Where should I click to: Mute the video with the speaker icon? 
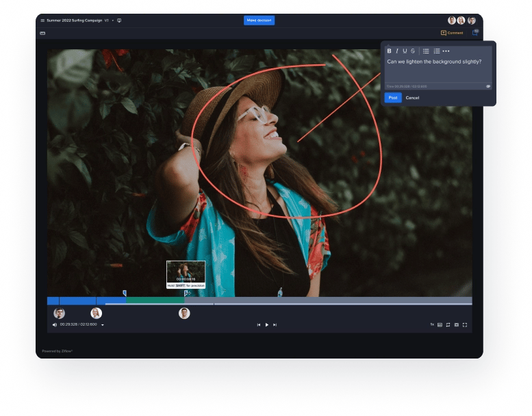point(55,325)
